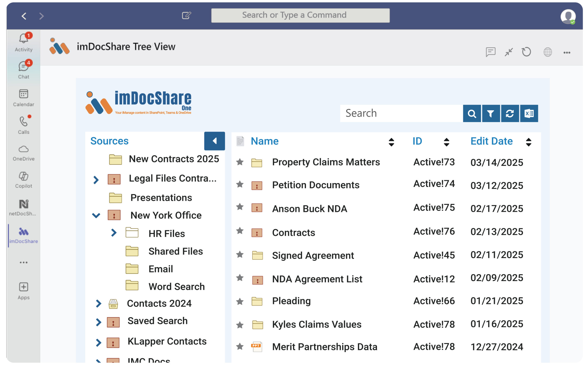Star Petition Documents as favorite
Viewport: 588px width, 368px height.
pos(240,184)
